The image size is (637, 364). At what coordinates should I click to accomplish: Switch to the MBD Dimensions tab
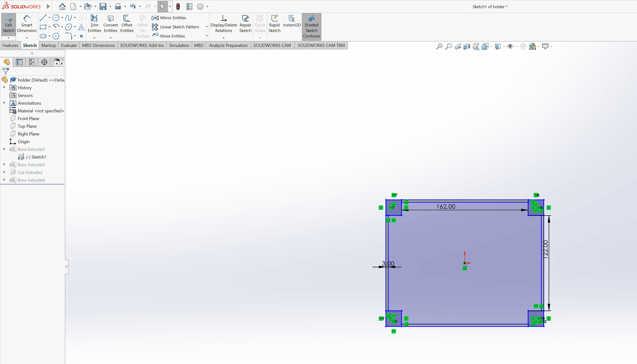tap(98, 45)
